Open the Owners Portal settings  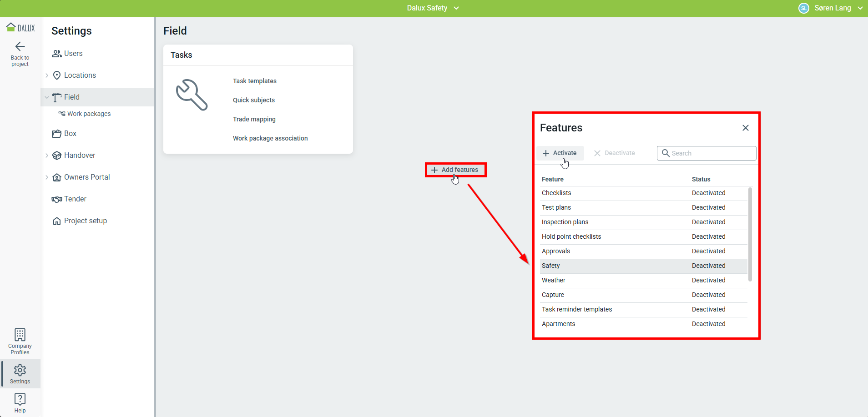(87, 177)
